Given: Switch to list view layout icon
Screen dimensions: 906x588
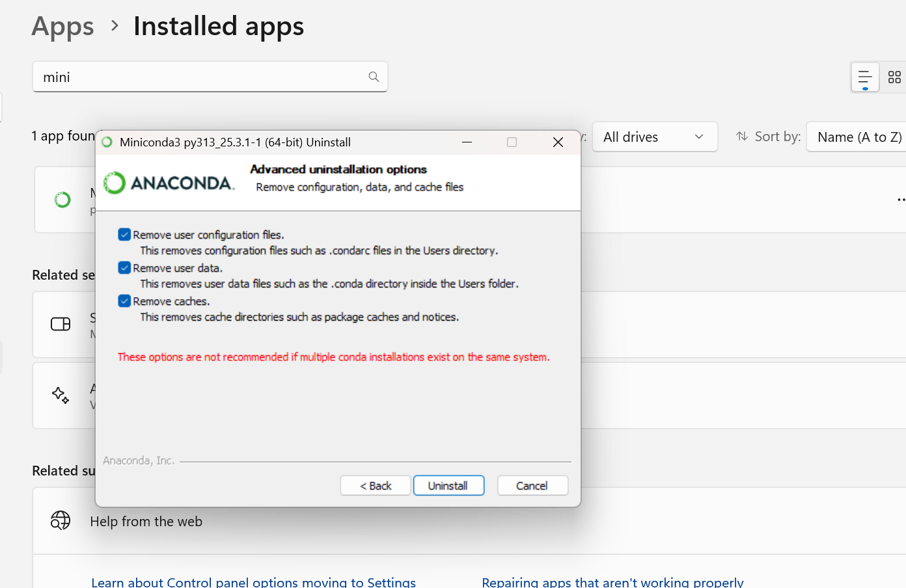Looking at the screenshot, I should pyautogui.click(x=865, y=77).
